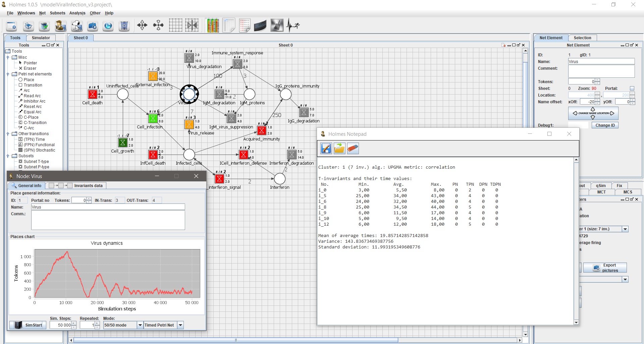This screenshot has height=344, width=644.
Task: Open the MCT tab
Action: tap(601, 192)
